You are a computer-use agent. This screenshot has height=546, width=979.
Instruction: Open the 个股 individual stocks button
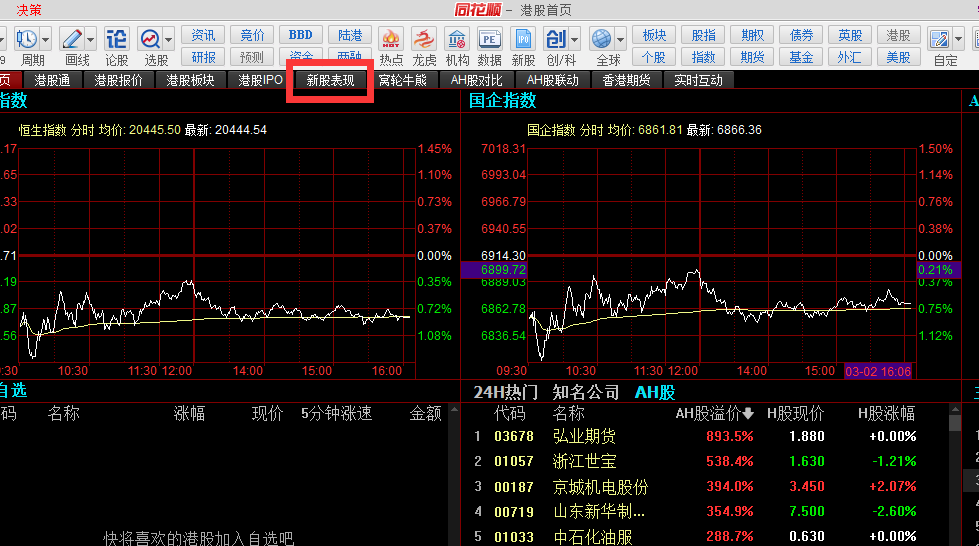click(654, 57)
